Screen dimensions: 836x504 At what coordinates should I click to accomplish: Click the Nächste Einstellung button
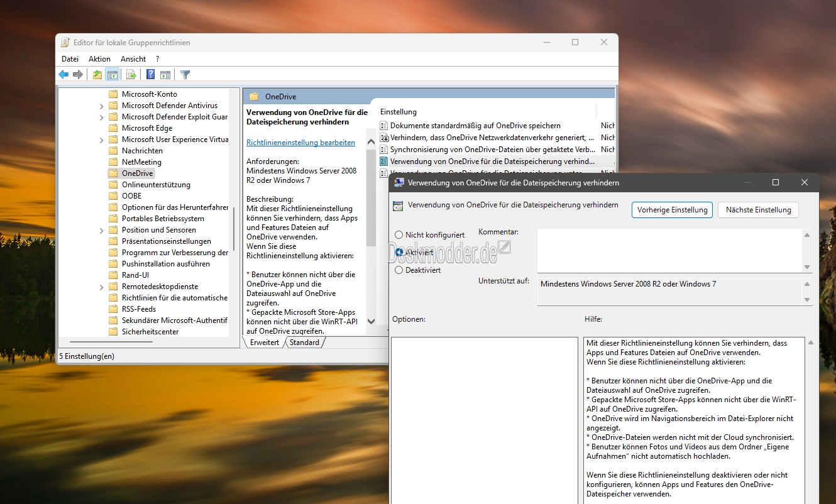pos(758,210)
